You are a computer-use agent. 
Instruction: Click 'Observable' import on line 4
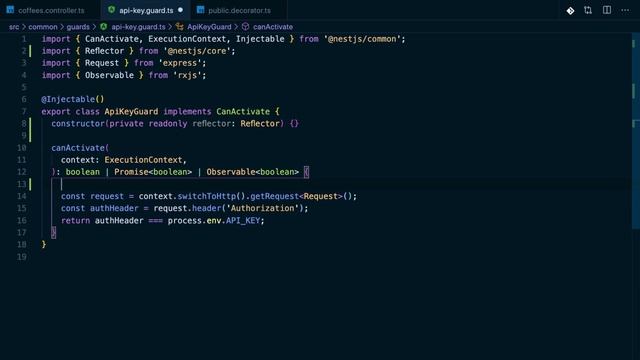109,76
